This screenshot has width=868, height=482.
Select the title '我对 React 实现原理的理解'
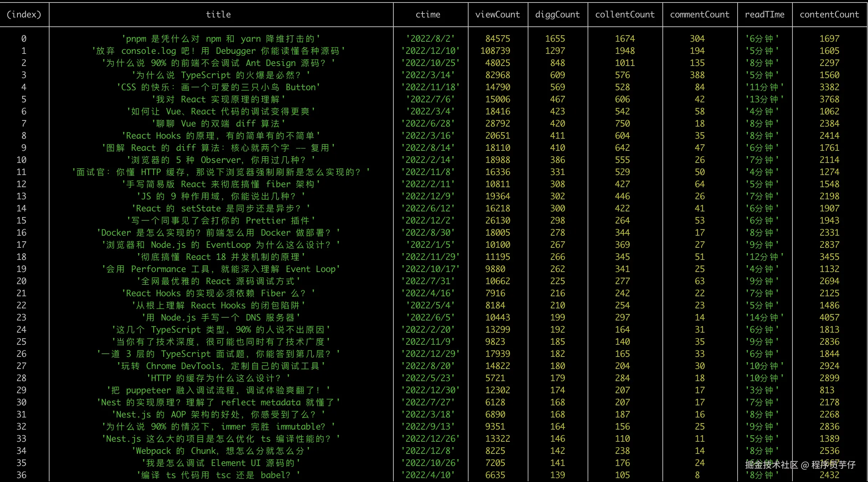tap(218, 99)
